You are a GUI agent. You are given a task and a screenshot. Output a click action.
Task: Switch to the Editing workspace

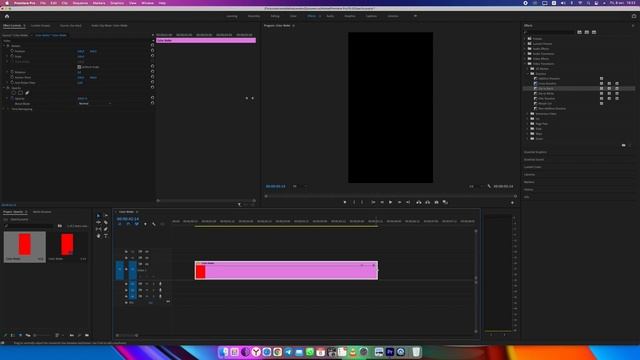coord(275,16)
